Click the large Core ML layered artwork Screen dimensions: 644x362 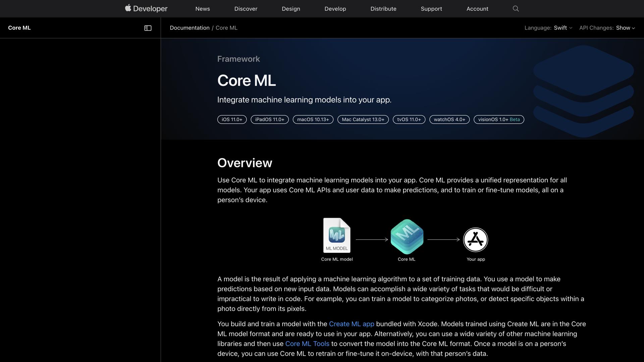click(x=583, y=90)
